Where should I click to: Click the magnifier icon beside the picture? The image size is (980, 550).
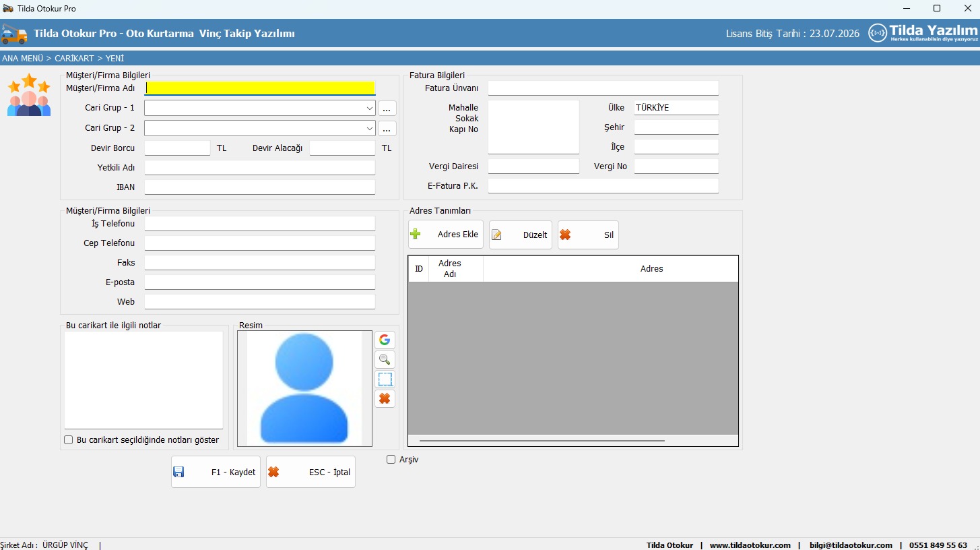pyautogui.click(x=385, y=359)
